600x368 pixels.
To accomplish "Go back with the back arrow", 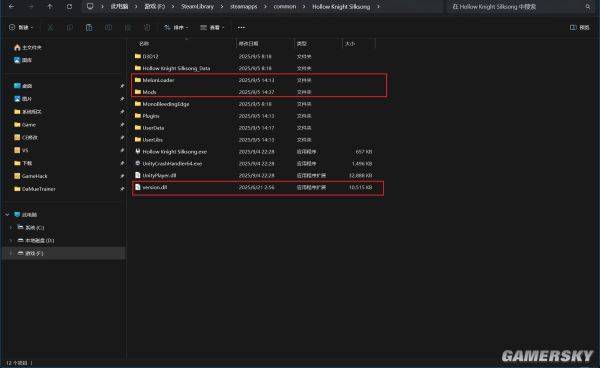I will (11, 7).
